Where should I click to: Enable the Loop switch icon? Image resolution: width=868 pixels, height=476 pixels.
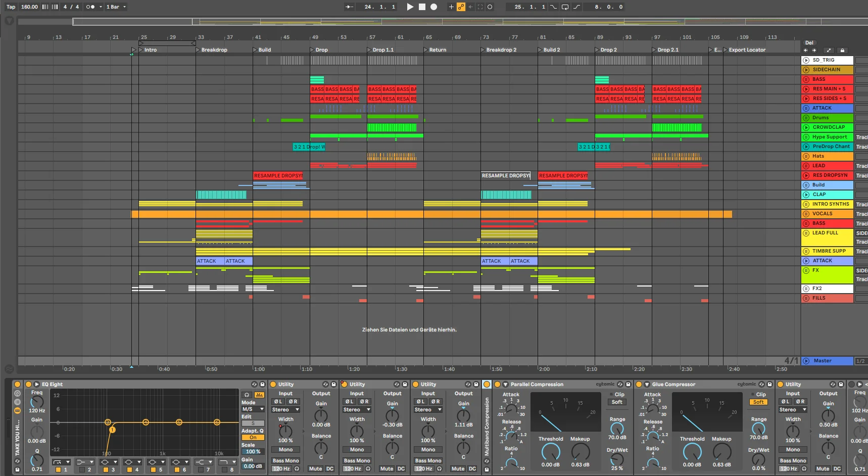coord(565,7)
